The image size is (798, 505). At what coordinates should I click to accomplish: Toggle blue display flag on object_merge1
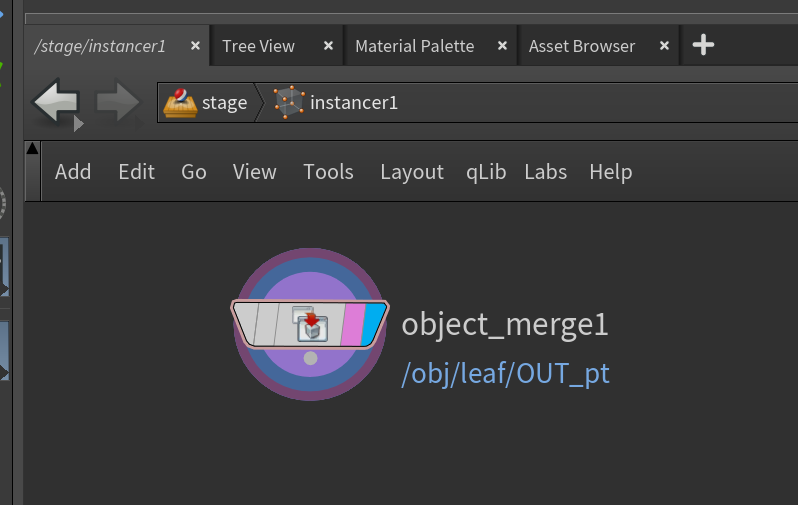374,324
